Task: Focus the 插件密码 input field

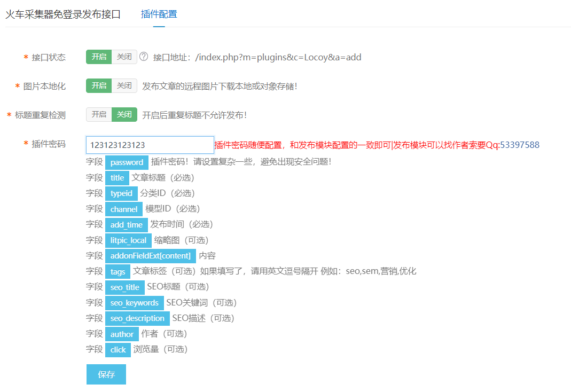Action: tap(150, 145)
